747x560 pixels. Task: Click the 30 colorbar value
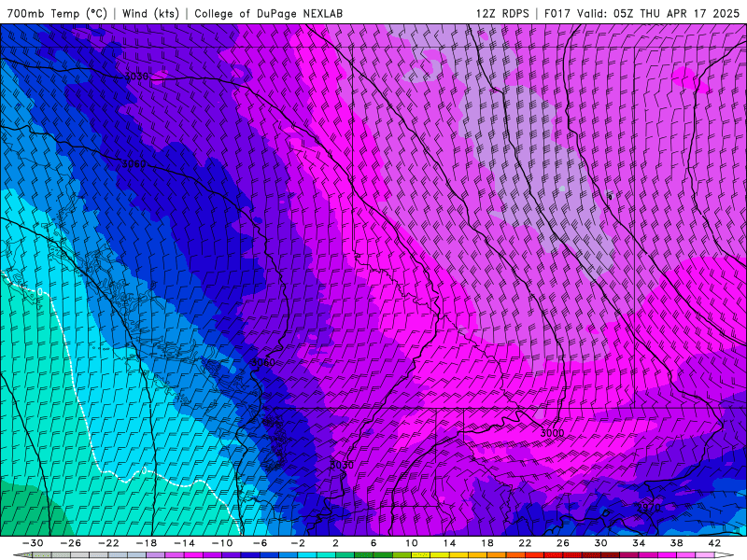click(600, 543)
